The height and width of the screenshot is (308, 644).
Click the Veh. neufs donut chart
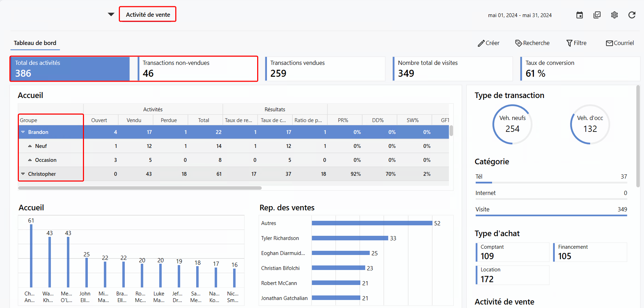512,124
